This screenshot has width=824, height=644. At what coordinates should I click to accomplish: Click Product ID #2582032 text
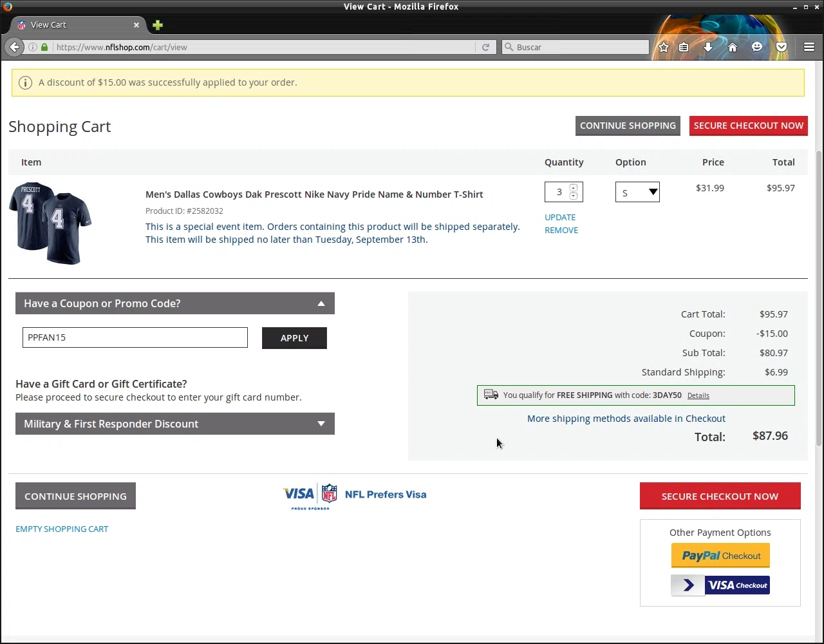tap(184, 211)
